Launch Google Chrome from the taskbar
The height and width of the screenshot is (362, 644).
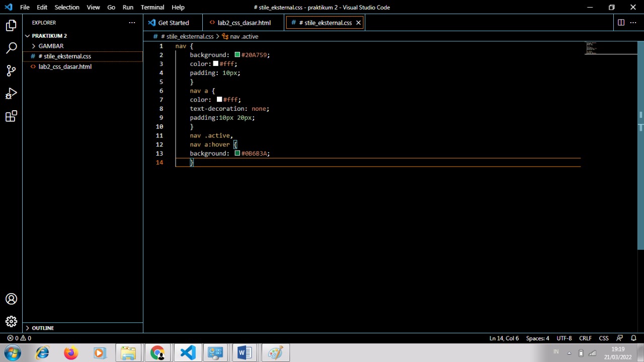tap(157, 352)
